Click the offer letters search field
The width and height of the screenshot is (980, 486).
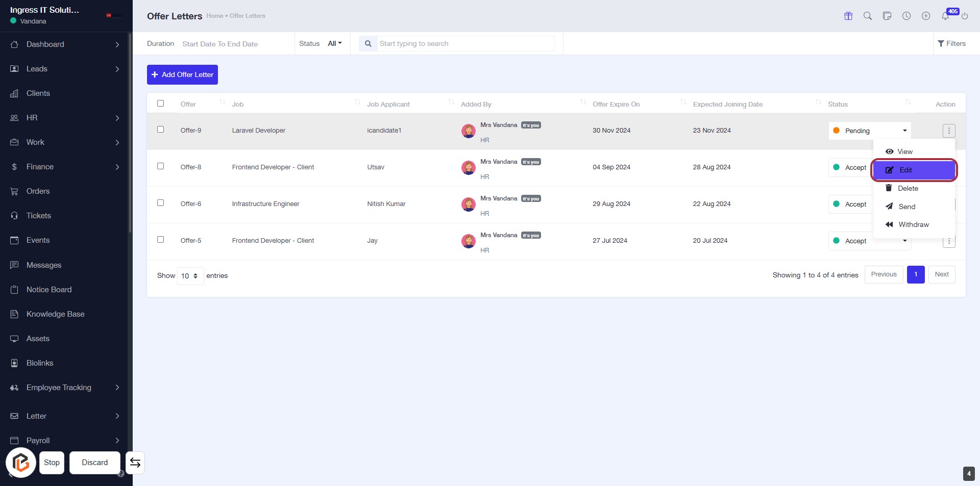(465, 44)
